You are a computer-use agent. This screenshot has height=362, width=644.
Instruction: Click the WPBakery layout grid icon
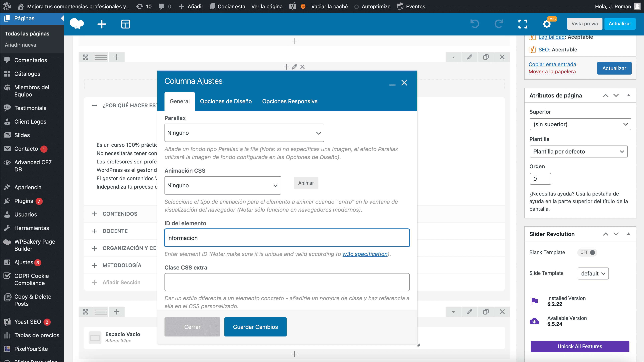click(126, 24)
